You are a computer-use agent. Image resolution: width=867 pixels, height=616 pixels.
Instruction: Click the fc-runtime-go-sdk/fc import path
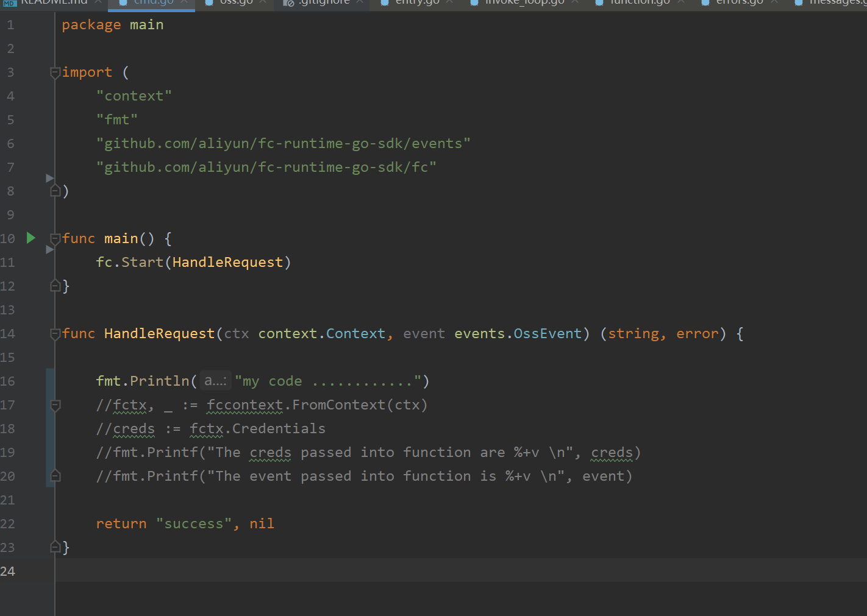pyautogui.click(x=266, y=168)
